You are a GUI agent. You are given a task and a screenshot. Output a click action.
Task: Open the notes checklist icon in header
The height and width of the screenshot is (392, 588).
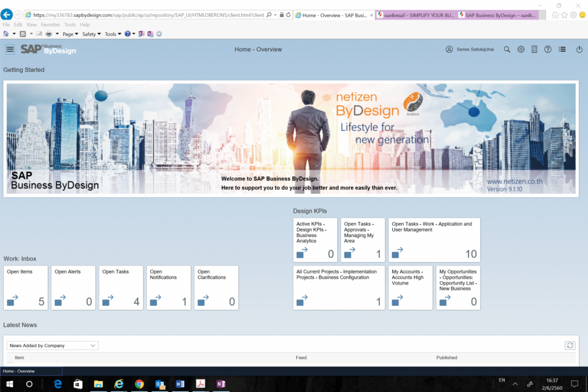[x=535, y=49]
